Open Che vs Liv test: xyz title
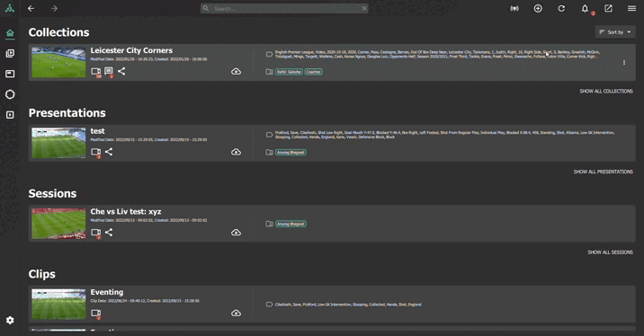 [126, 212]
